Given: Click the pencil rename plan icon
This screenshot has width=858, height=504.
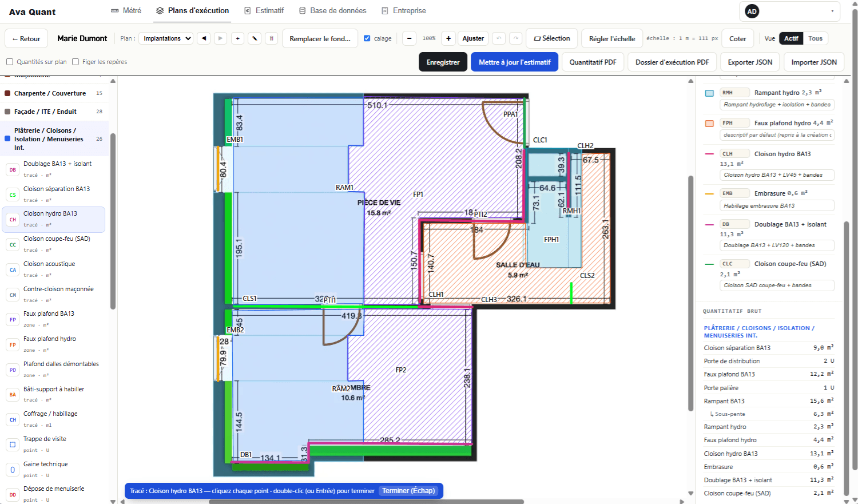Looking at the screenshot, I should [255, 38].
